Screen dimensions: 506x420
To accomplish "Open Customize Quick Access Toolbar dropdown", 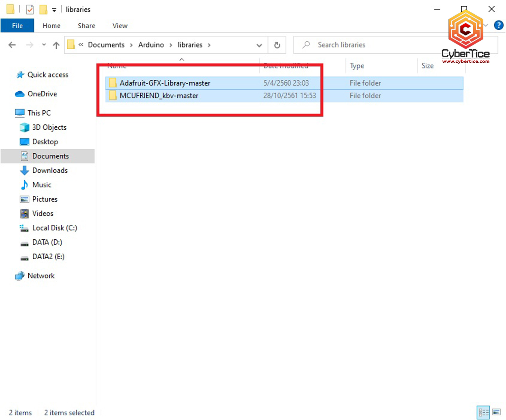I will [x=54, y=10].
